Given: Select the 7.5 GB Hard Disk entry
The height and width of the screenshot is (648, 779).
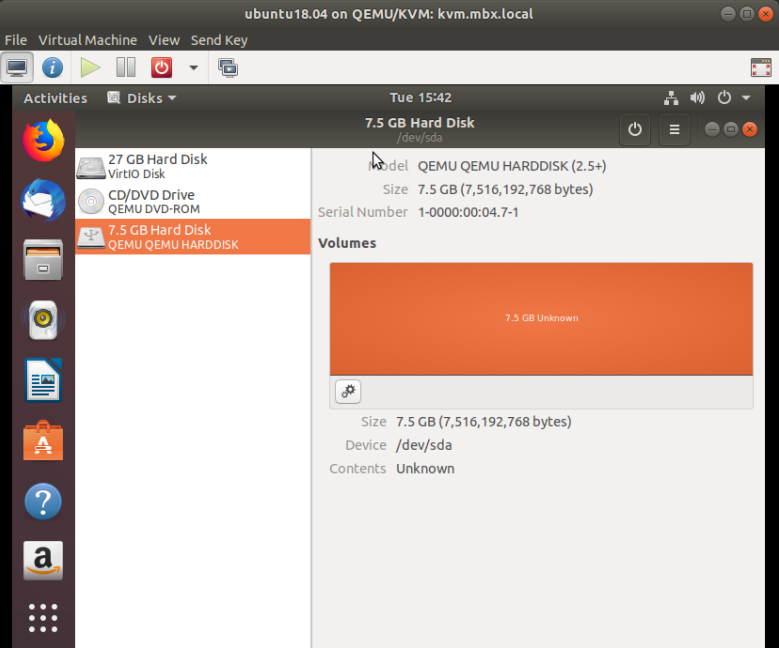Looking at the screenshot, I should [x=193, y=237].
